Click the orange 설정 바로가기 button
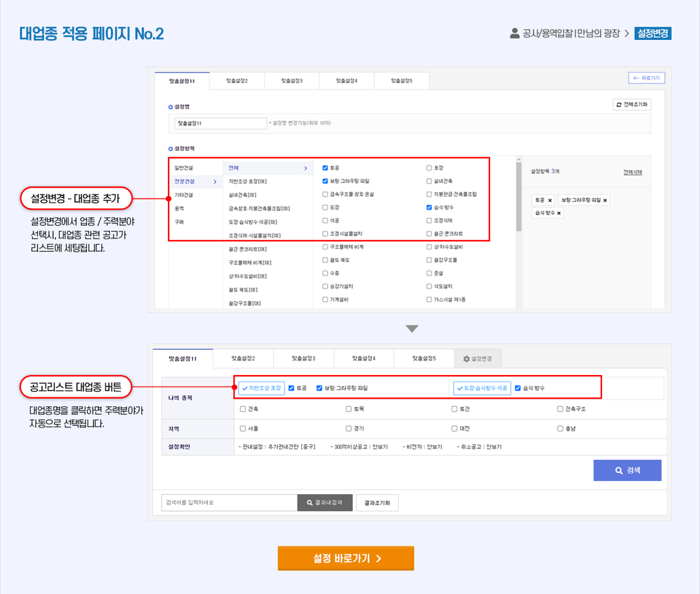Screen dimensions: 700x594 [x=346, y=558]
